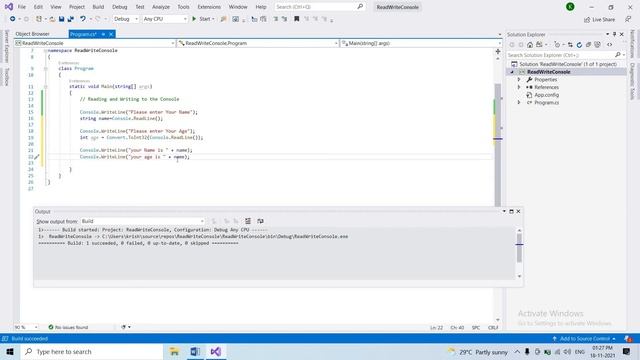Click the Live Share icon

tap(587, 20)
